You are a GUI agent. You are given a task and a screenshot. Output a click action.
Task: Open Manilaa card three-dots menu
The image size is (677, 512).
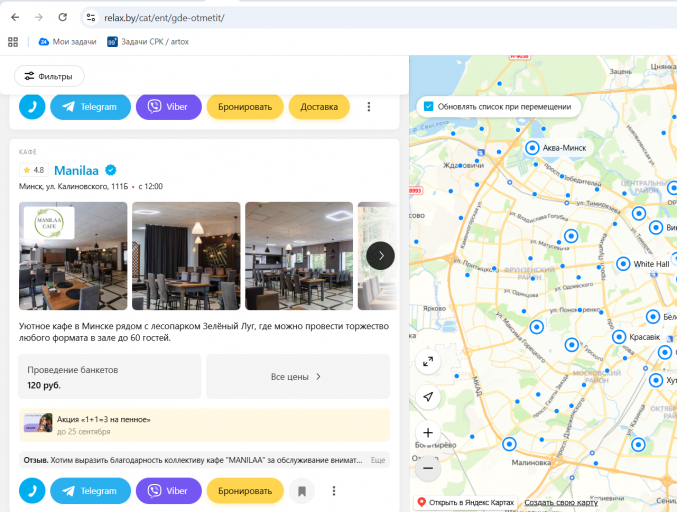334,491
